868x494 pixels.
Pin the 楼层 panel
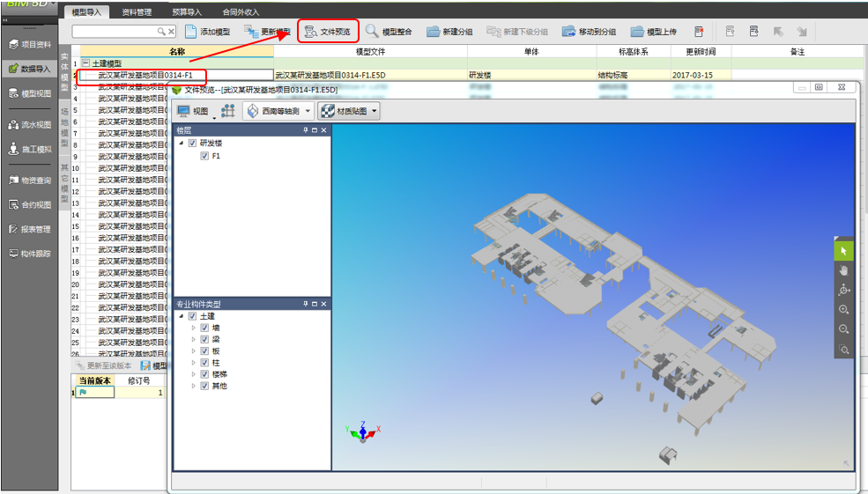tap(306, 130)
